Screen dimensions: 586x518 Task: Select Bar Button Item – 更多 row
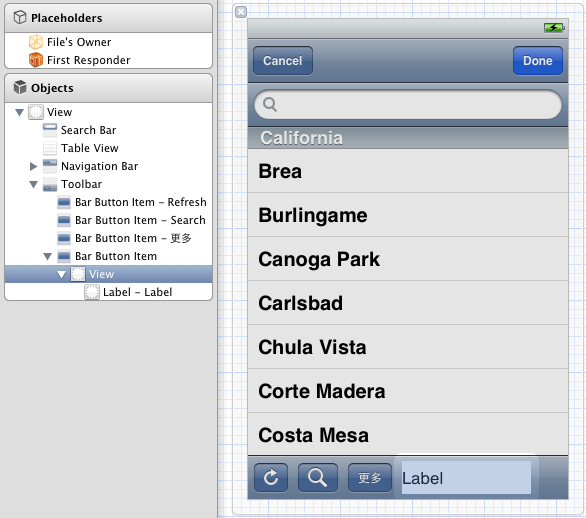click(108, 238)
